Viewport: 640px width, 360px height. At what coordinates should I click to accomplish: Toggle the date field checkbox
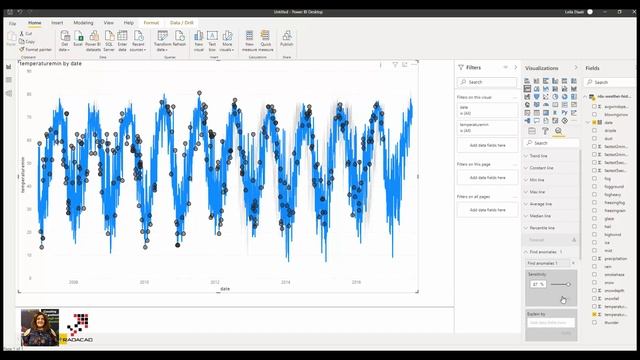(x=594, y=122)
